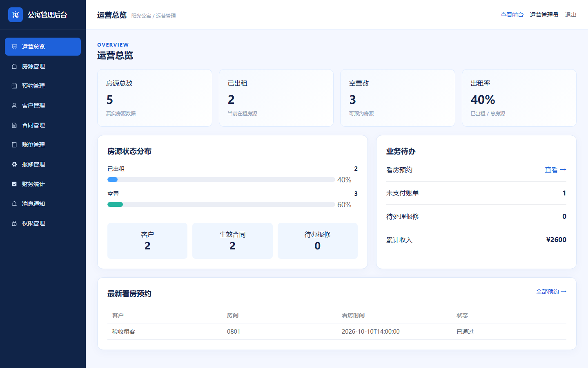Open 查看 → link for 看房预约
This screenshot has height=368, width=588.
click(555, 170)
